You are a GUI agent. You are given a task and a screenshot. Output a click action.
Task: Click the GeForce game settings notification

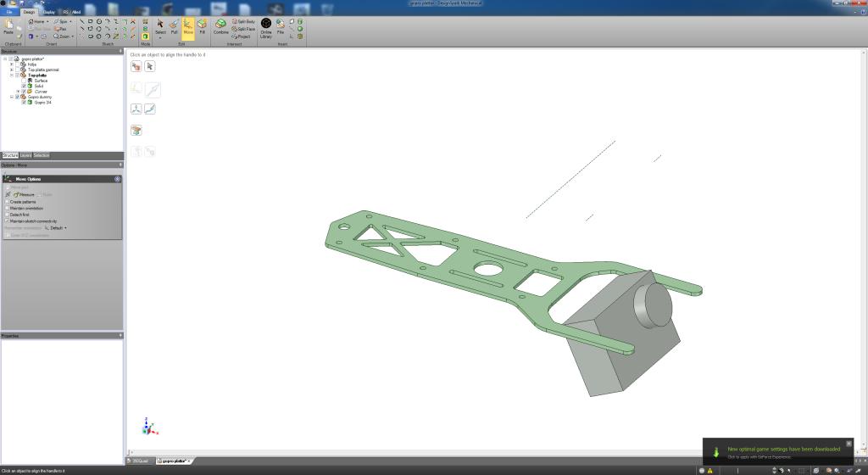pyautogui.click(x=778, y=452)
